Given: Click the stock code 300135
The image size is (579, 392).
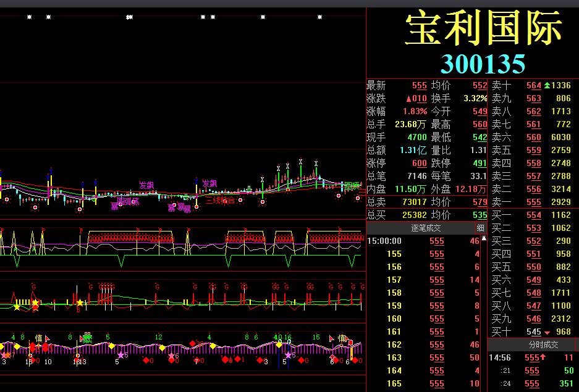Looking at the screenshot, I should 483,64.
